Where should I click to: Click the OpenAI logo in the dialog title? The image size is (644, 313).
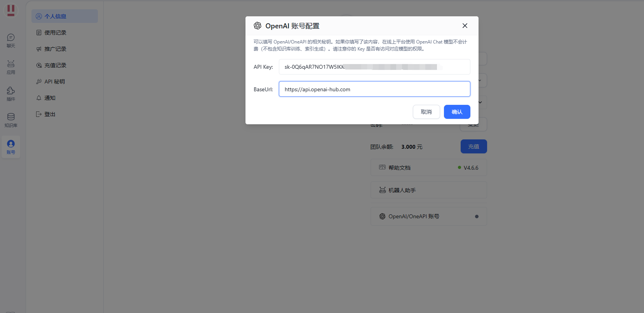[257, 26]
